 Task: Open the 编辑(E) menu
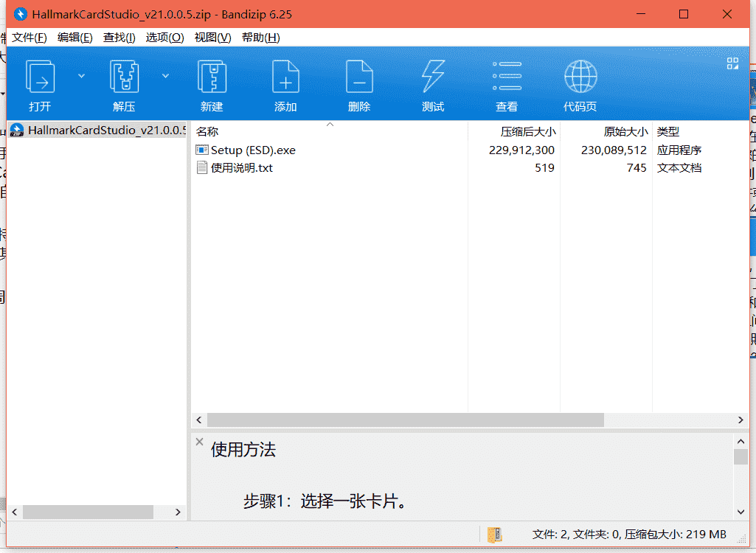click(74, 38)
